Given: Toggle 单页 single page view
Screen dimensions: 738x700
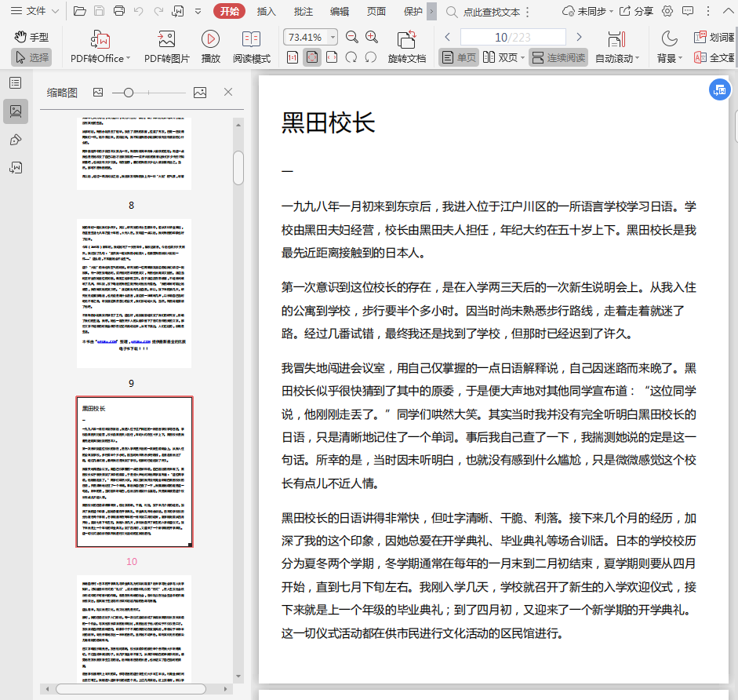Looking at the screenshot, I should click(x=458, y=57).
